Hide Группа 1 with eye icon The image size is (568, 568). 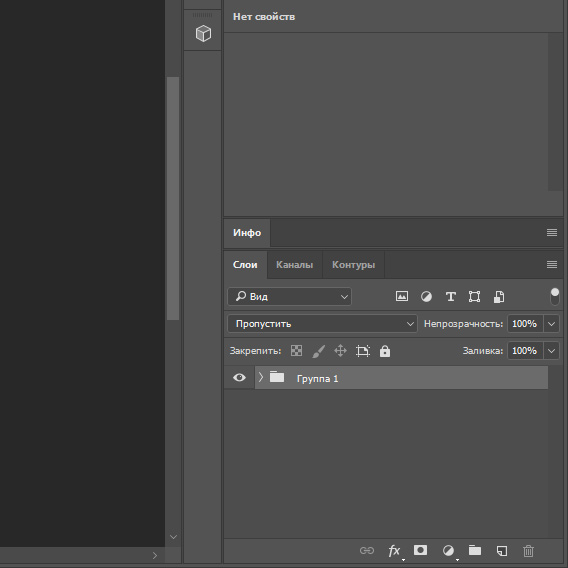[x=239, y=378]
